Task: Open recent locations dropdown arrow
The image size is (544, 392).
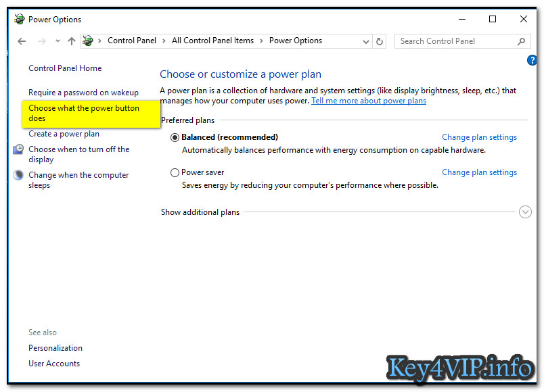Action: [58, 41]
